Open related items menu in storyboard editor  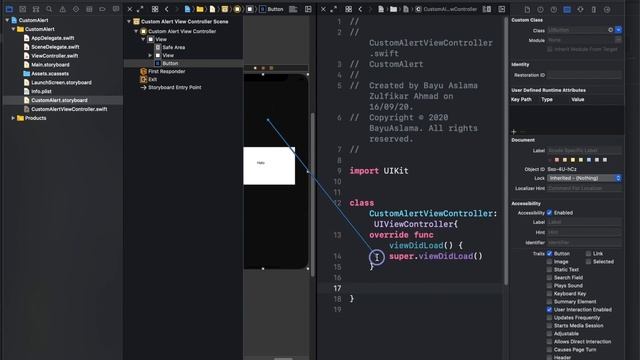click(155, 9)
